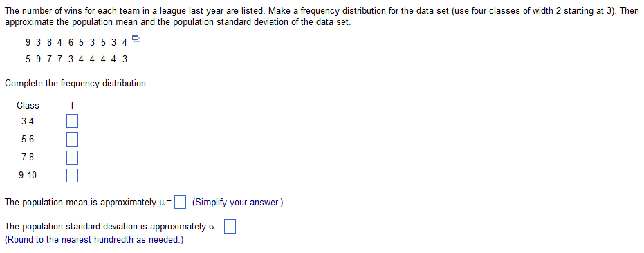Focus the standard deviation σ answer box
The height and width of the screenshot is (253, 644).
pyautogui.click(x=230, y=226)
